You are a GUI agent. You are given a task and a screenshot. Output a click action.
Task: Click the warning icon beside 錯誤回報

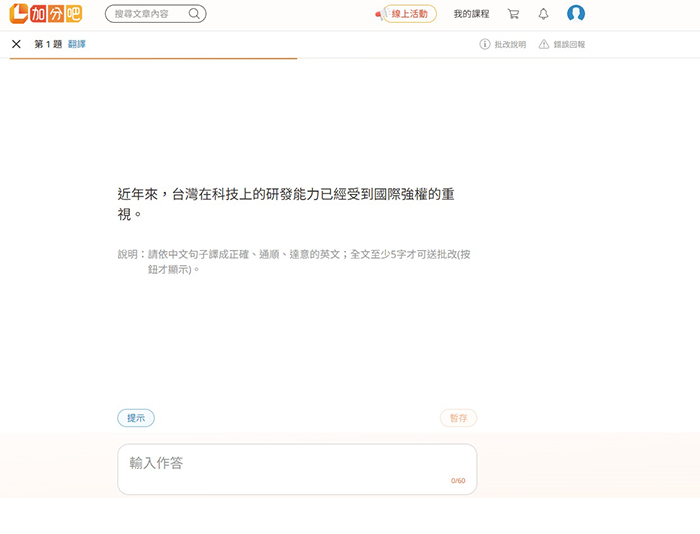coord(544,44)
